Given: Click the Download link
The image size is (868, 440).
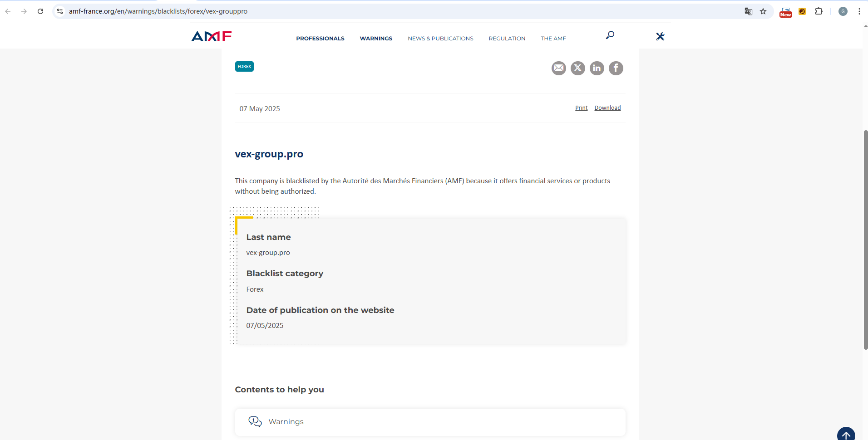Looking at the screenshot, I should tap(607, 108).
